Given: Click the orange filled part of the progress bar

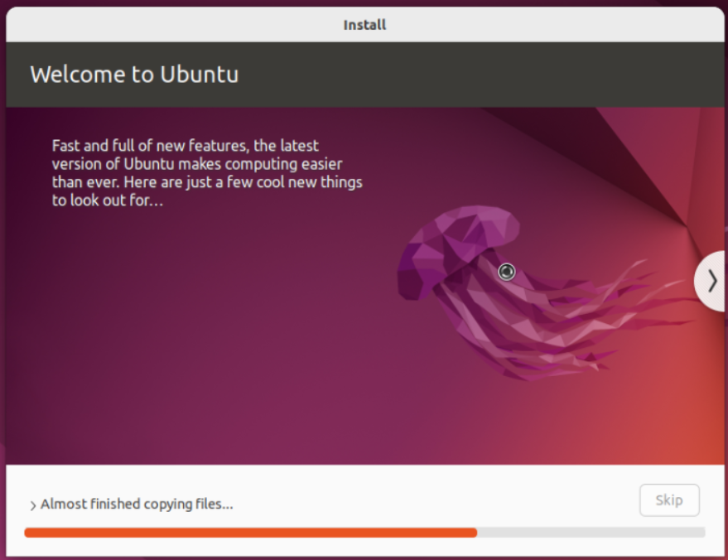Looking at the screenshot, I should (248, 533).
